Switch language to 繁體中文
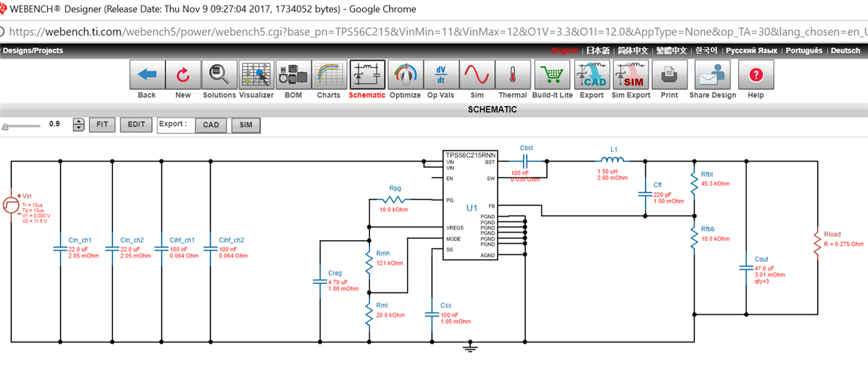Viewport: 868px width, 365px height. 671,51
